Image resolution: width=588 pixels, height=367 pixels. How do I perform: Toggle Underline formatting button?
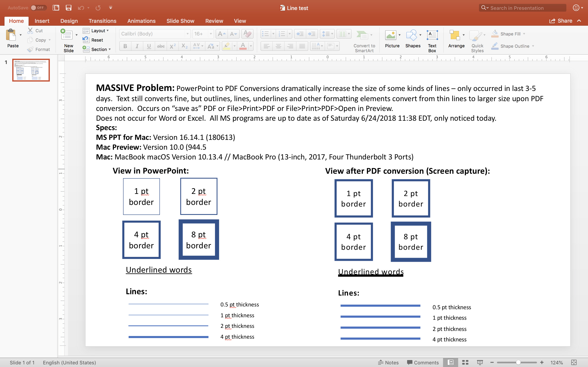coord(149,46)
